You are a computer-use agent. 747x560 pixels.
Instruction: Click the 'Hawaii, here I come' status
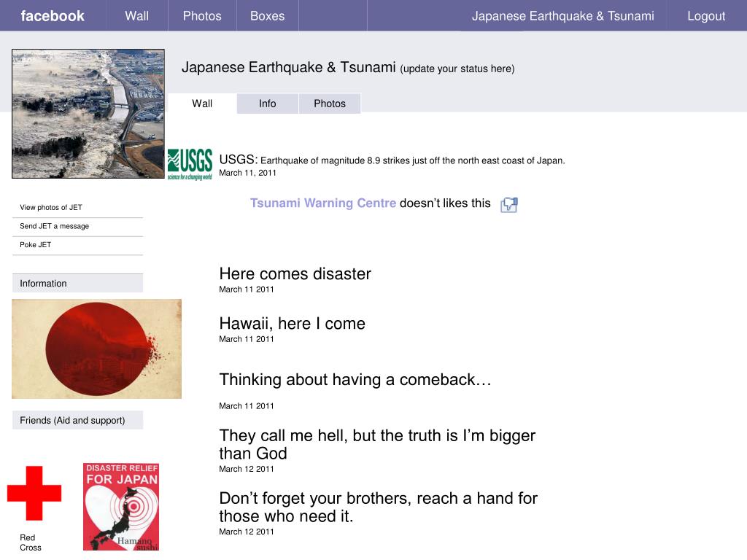292,324
